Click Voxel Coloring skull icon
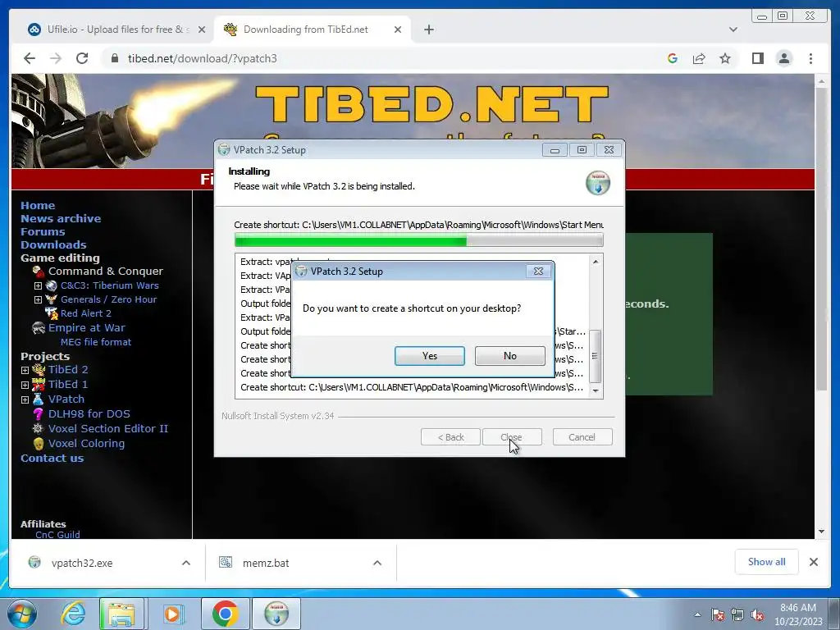This screenshot has height=630, width=840. 38,444
